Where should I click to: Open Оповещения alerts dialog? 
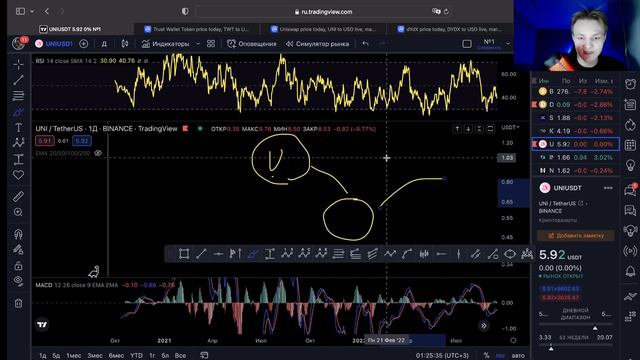[x=252, y=44]
